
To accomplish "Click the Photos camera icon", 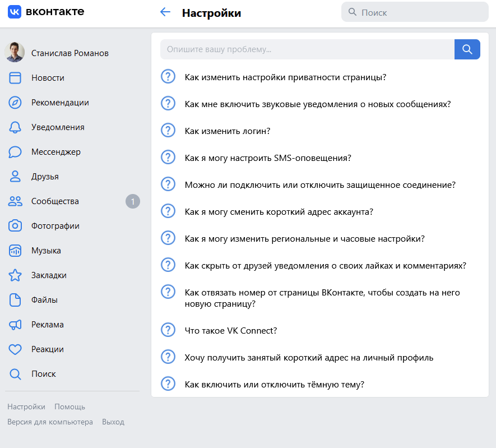I will click(15, 226).
